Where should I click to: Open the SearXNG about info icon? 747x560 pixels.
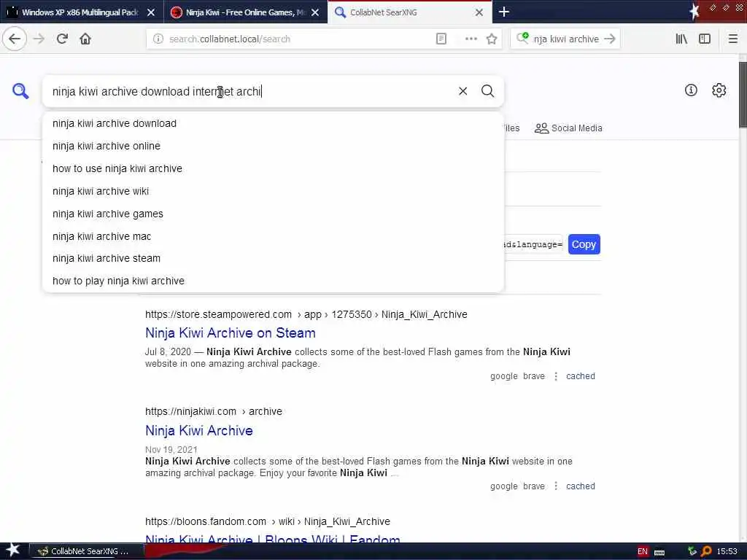click(691, 90)
